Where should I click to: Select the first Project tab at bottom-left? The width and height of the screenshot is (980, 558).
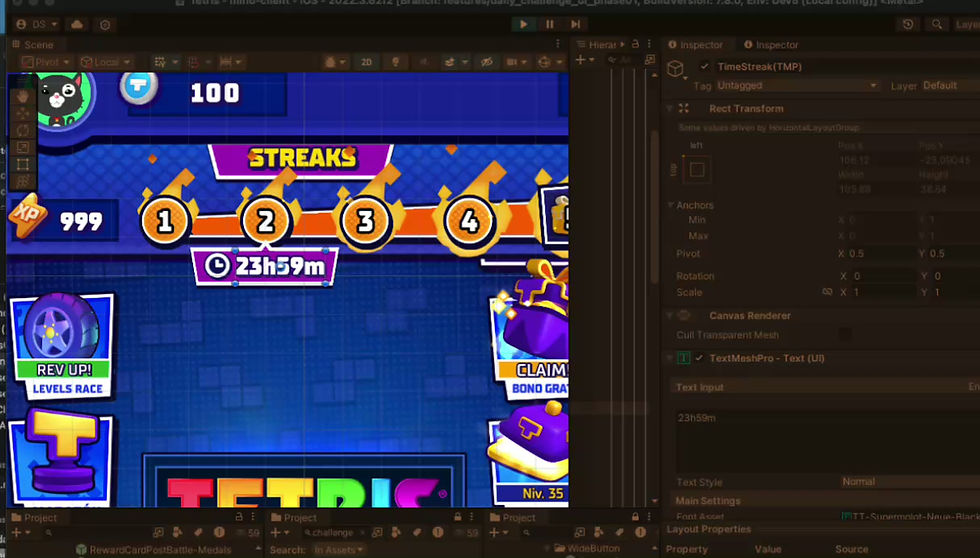34,517
